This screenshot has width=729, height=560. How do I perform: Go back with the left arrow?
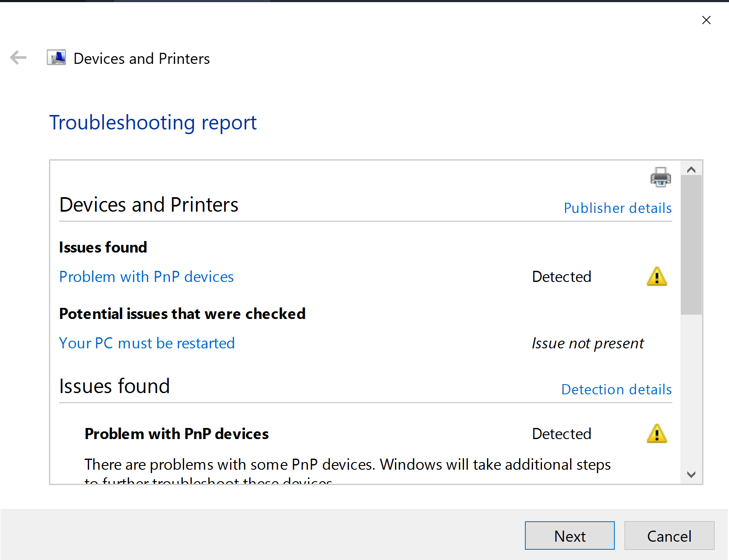tap(18, 57)
